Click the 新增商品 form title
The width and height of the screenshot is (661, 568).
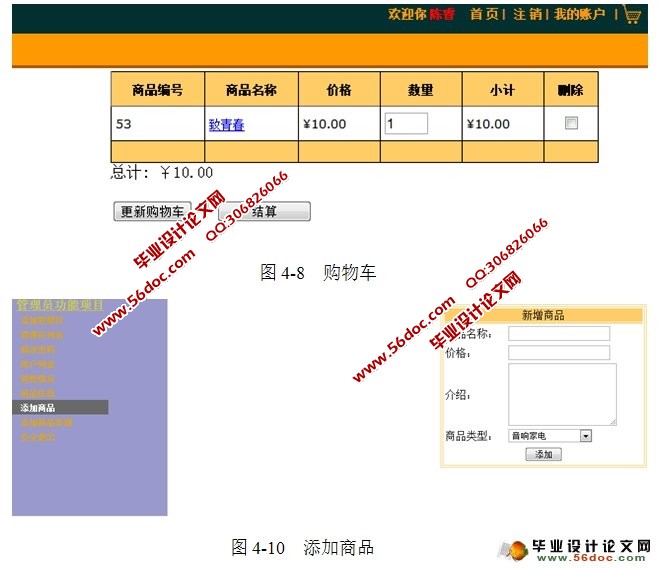pyautogui.click(x=543, y=315)
